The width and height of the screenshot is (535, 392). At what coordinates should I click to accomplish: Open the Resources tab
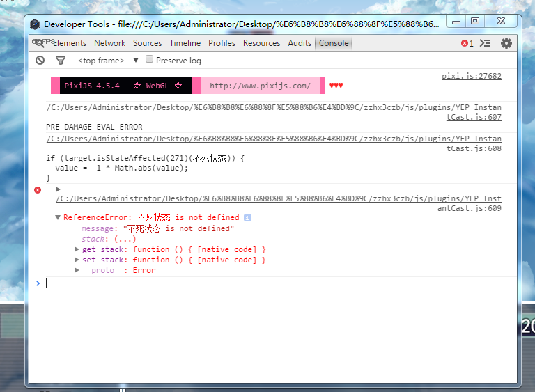(x=262, y=43)
